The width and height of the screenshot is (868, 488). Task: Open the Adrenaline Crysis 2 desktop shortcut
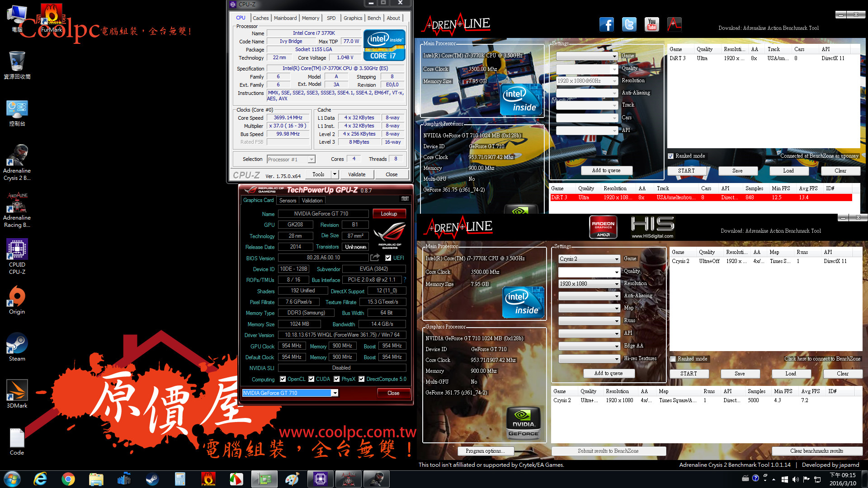click(17, 163)
